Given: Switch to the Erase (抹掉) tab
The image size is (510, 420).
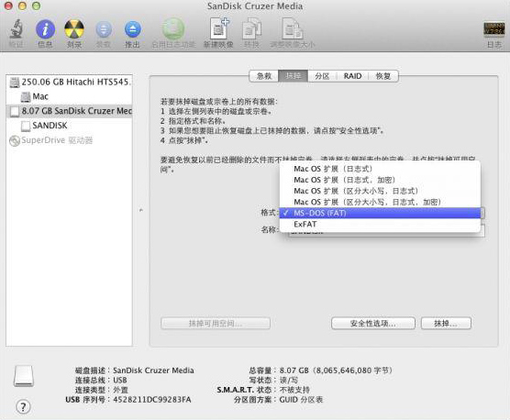Looking at the screenshot, I should [293, 76].
